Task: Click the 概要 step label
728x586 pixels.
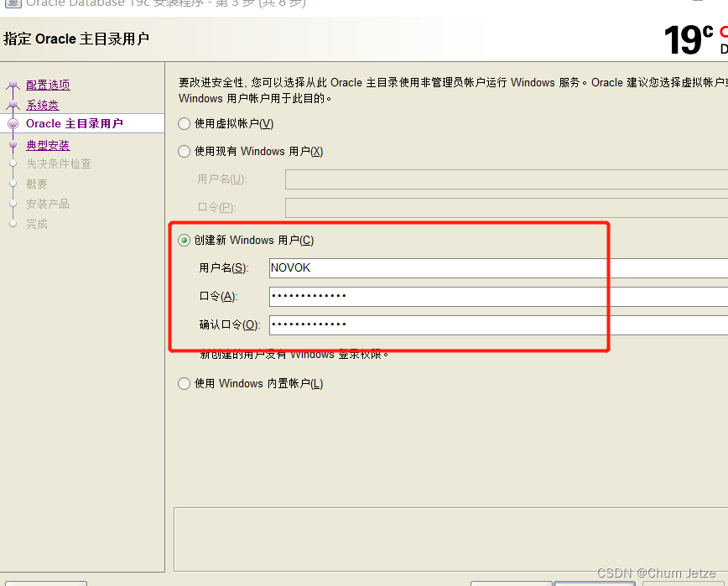Action: (x=37, y=184)
